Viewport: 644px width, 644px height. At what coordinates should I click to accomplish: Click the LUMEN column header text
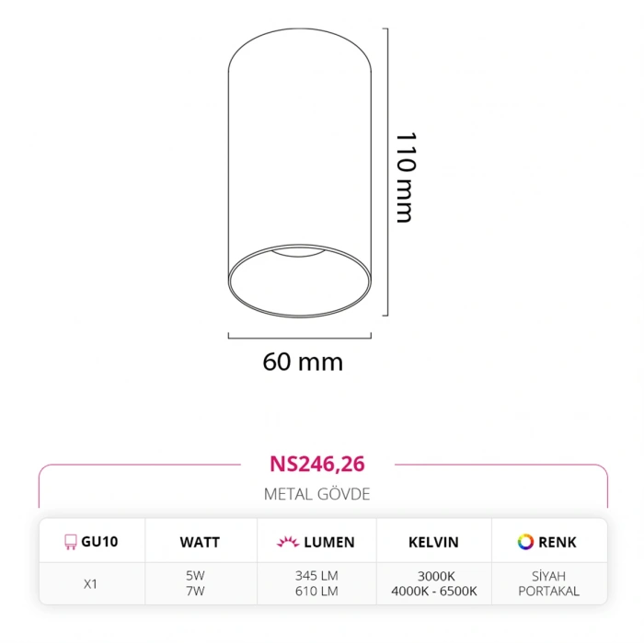(x=330, y=542)
